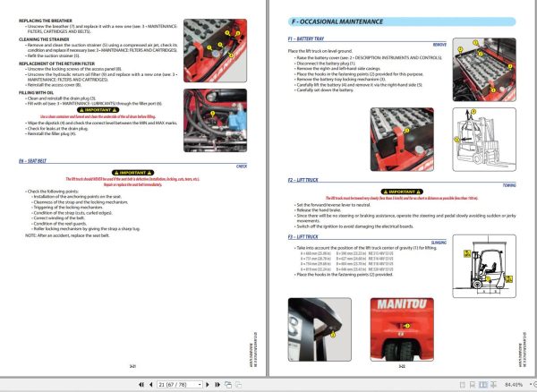Image resolution: width=537 pixels, height=392 pixels.
Task: Click page number 3-21 at the bottom of the left page
Action: (132, 366)
